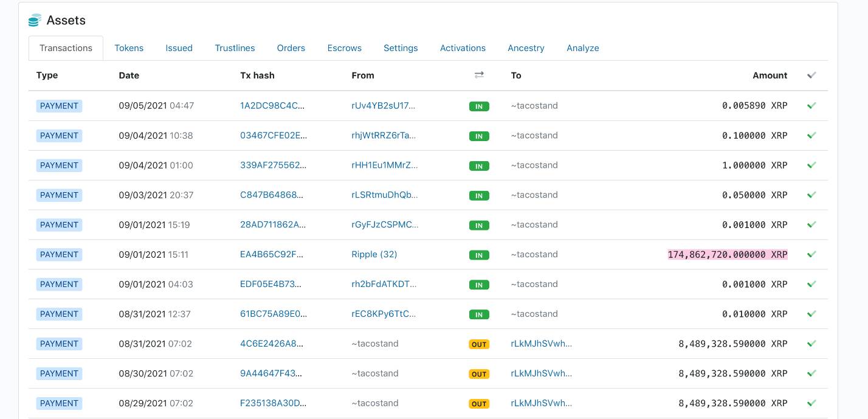This screenshot has width=868, height=419.
Task: Click the Assets coin stack icon
Action: pos(35,21)
